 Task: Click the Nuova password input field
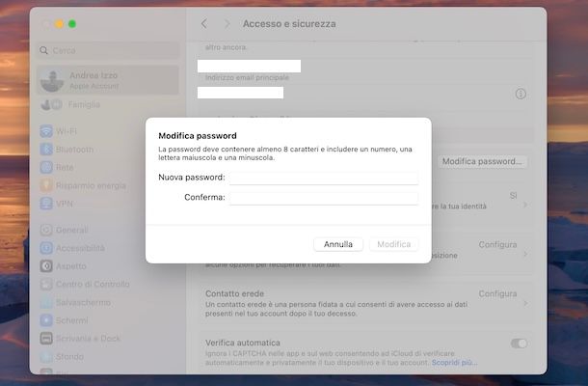coord(324,178)
